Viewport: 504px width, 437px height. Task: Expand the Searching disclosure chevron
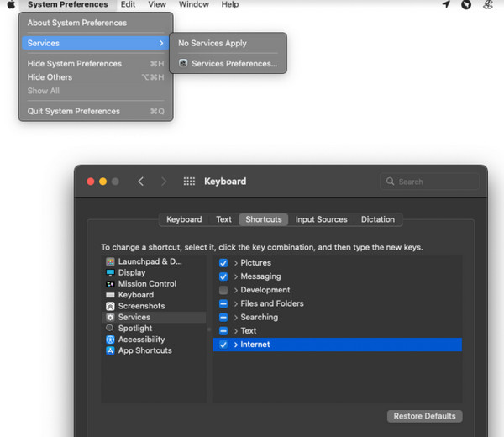pos(235,318)
